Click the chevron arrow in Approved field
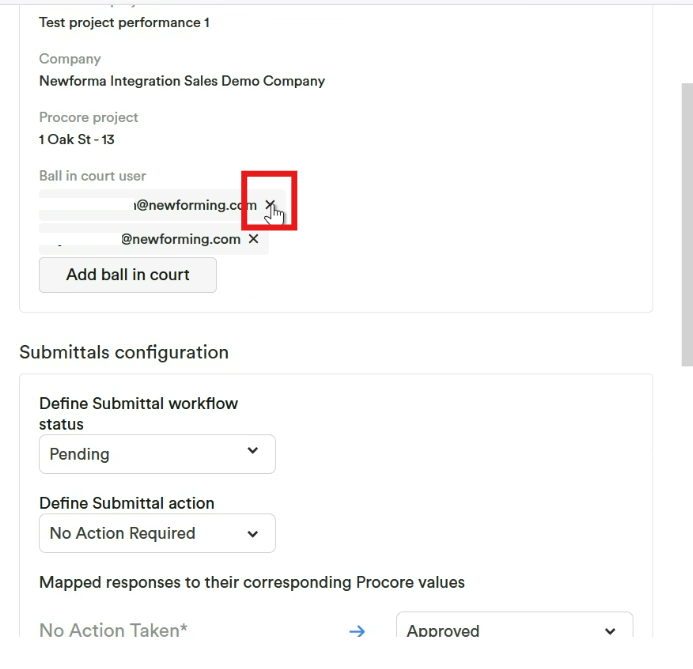The height and width of the screenshot is (669, 693). pos(610,631)
